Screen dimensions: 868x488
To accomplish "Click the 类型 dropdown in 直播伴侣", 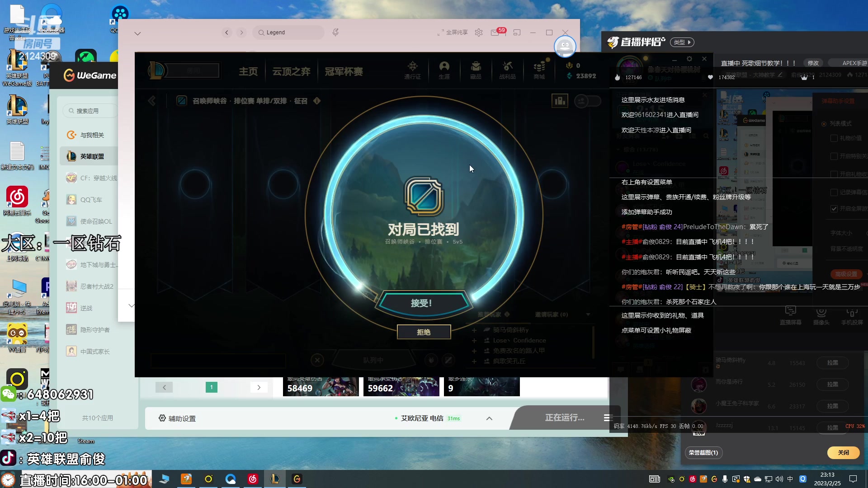I will point(682,42).
